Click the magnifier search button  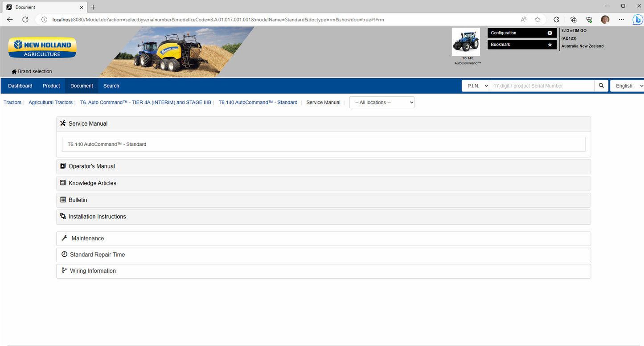pos(601,86)
